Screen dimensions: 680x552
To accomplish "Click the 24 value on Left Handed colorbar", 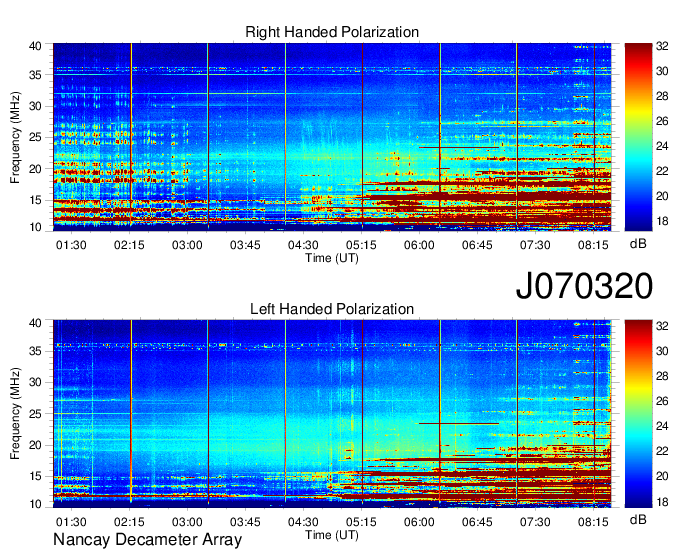I will (662, 426).
